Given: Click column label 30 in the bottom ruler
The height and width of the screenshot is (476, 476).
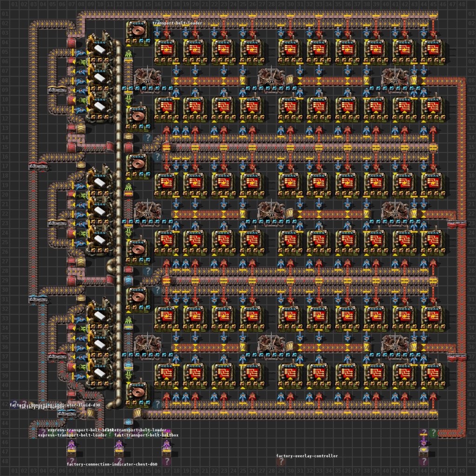Looking at the screenshot, I should click(x=290, y=471).
